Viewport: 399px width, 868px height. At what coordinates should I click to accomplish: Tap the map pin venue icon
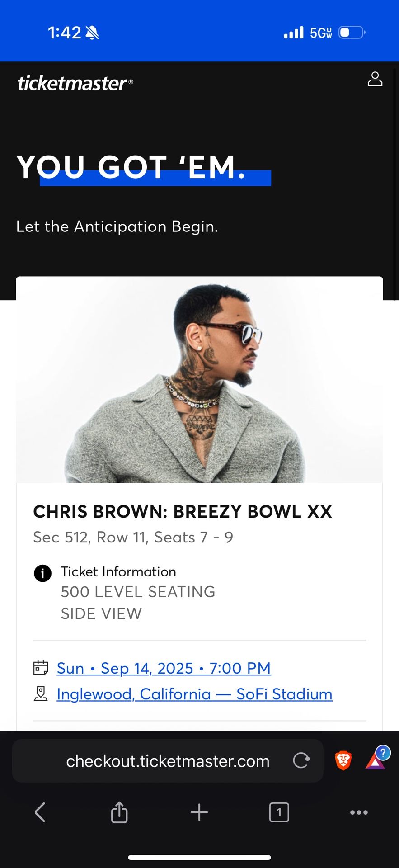[x=41, y=693]
